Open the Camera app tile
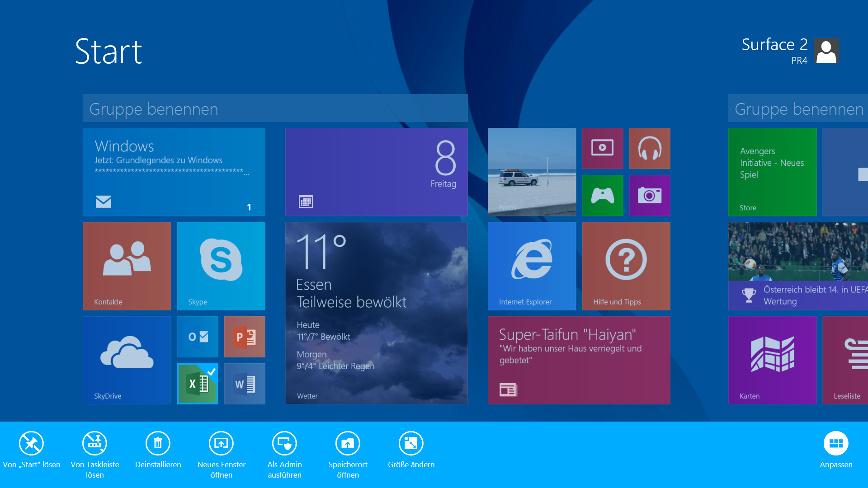Image resolution: width=868 pixels, height=488 pixels. 649,195
